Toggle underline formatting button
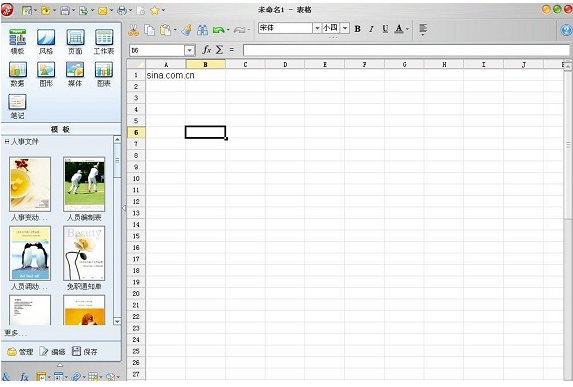573x387 pixels. pyautogui.click(x=385, y=29)
